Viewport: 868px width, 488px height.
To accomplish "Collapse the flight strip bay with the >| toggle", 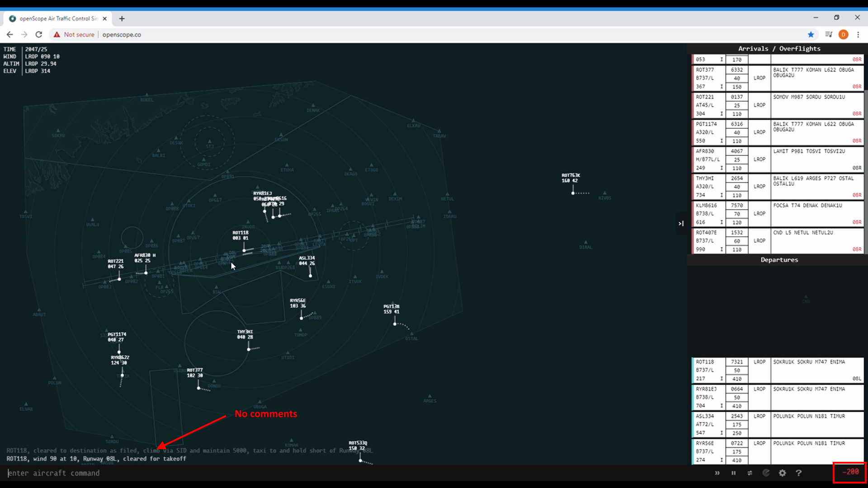I will (x=681, y=223).
